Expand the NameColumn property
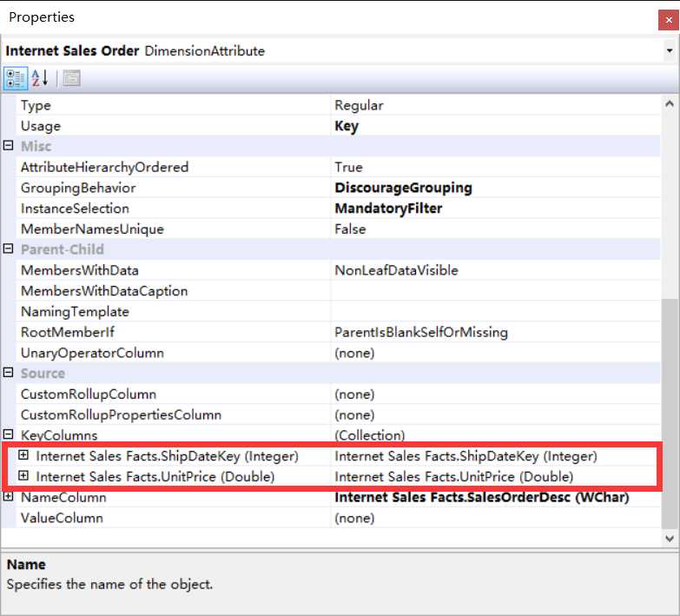Viewport: 680px width, 616px height. 8,497
